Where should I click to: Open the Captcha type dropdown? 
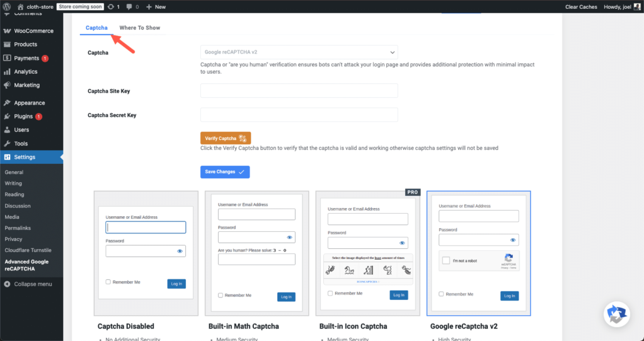[x=299, y=52]
